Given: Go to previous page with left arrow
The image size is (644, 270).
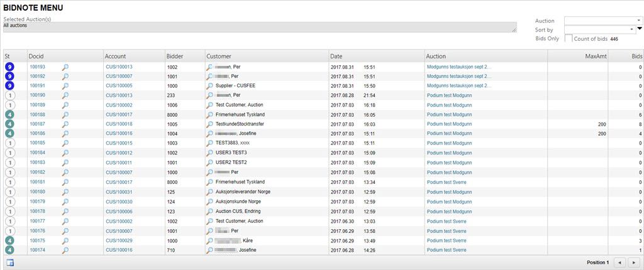Looking at the screenshot, I should (619, 262).
